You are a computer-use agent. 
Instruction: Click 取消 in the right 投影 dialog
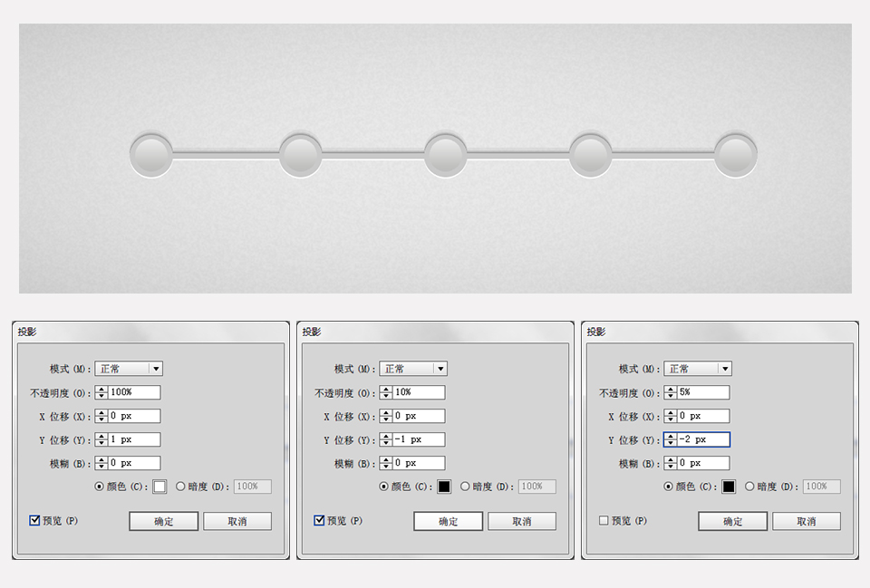[x=807, y=522]
